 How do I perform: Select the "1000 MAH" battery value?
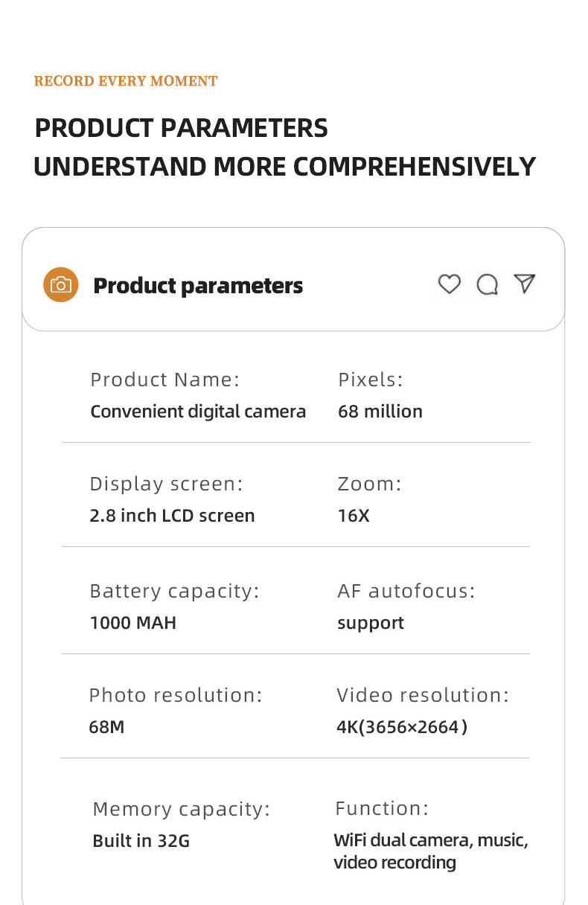pos(133,623)
